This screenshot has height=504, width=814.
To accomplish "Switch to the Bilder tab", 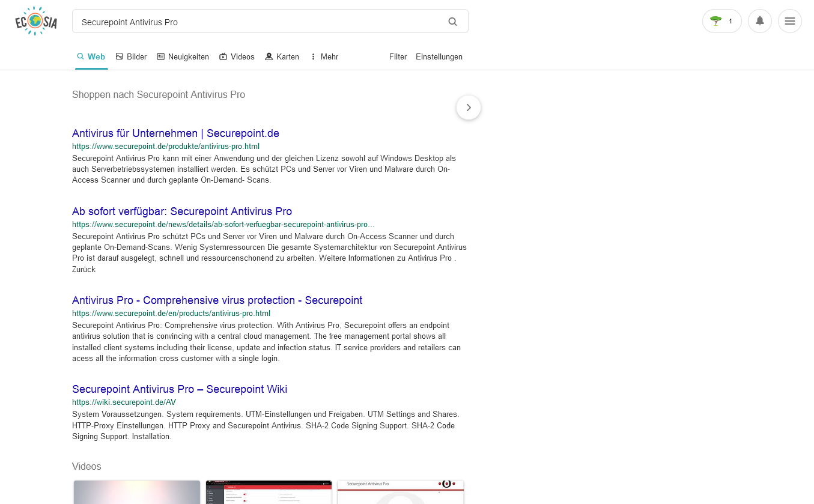I will pyautogui.click(x=132, y=56).
